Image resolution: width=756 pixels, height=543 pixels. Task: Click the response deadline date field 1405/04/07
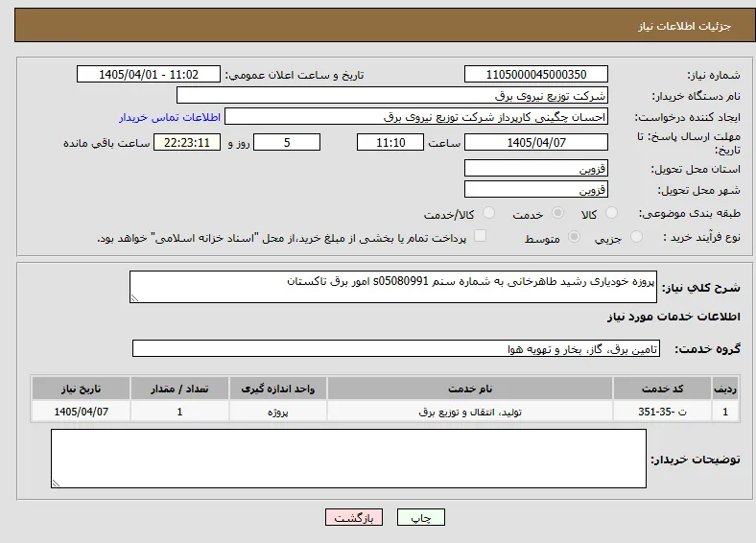(536, 142)
